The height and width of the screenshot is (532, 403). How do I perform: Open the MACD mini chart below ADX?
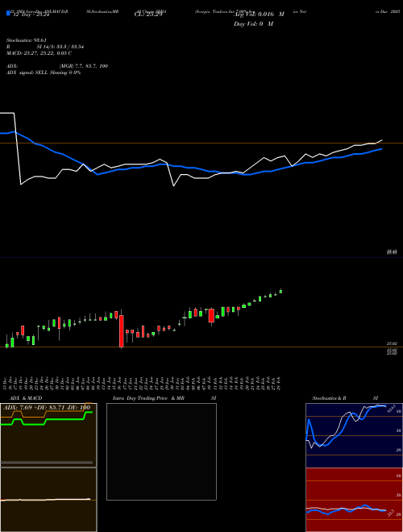48,500
